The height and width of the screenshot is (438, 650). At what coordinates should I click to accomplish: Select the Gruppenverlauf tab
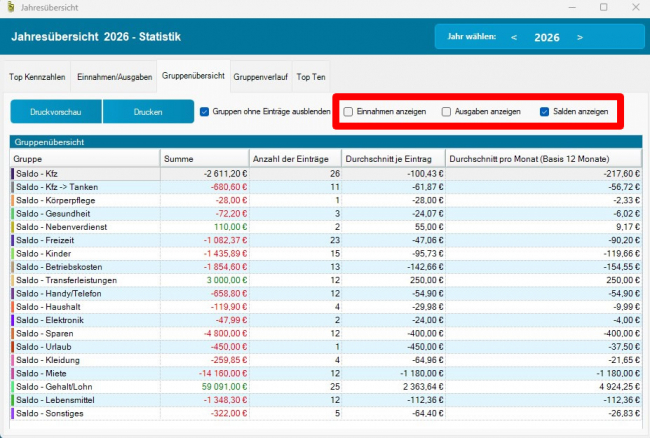[x=259, y=76]
